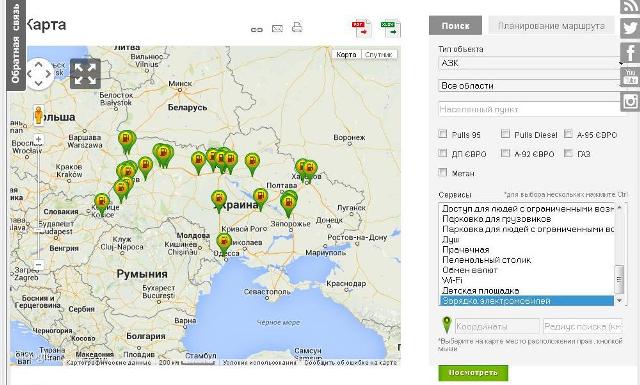Open the АЗК object type dropdown
Screen dimensions: 640x385
click(x=531, y=63)
